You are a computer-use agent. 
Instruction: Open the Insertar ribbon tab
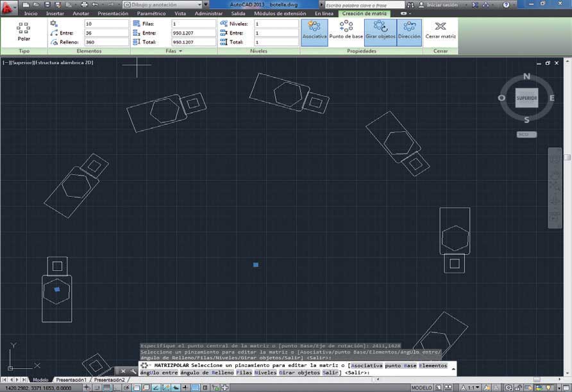55,13
